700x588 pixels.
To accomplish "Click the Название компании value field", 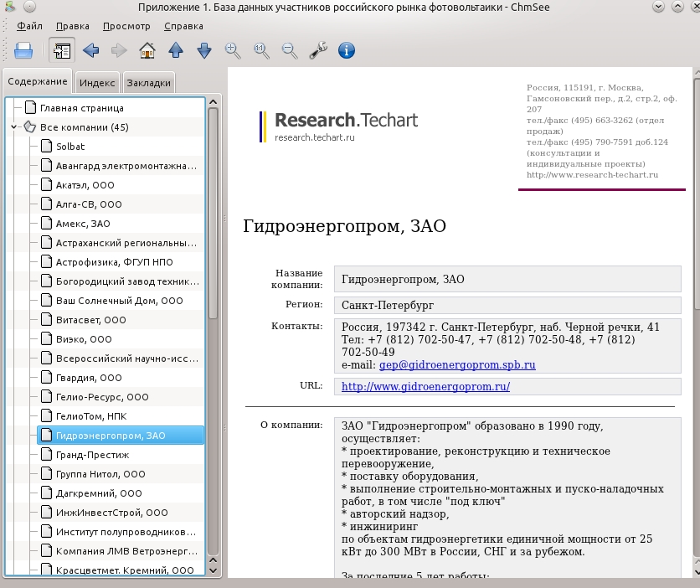I will tap(507, 279).
